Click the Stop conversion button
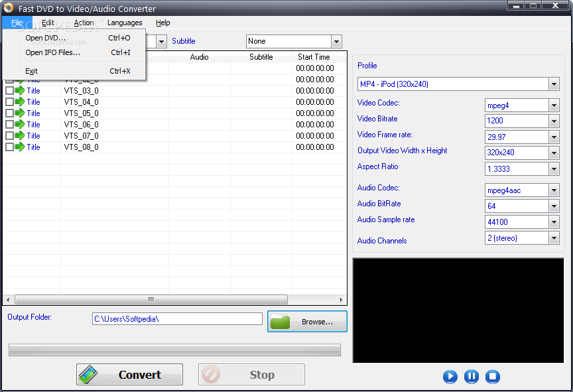 (x=251, y=375)
